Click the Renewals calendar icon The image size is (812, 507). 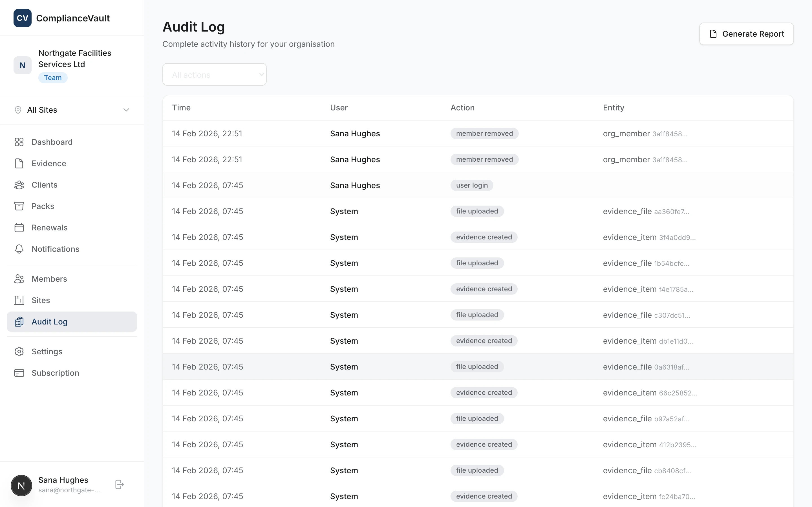[x=19, y=228]
